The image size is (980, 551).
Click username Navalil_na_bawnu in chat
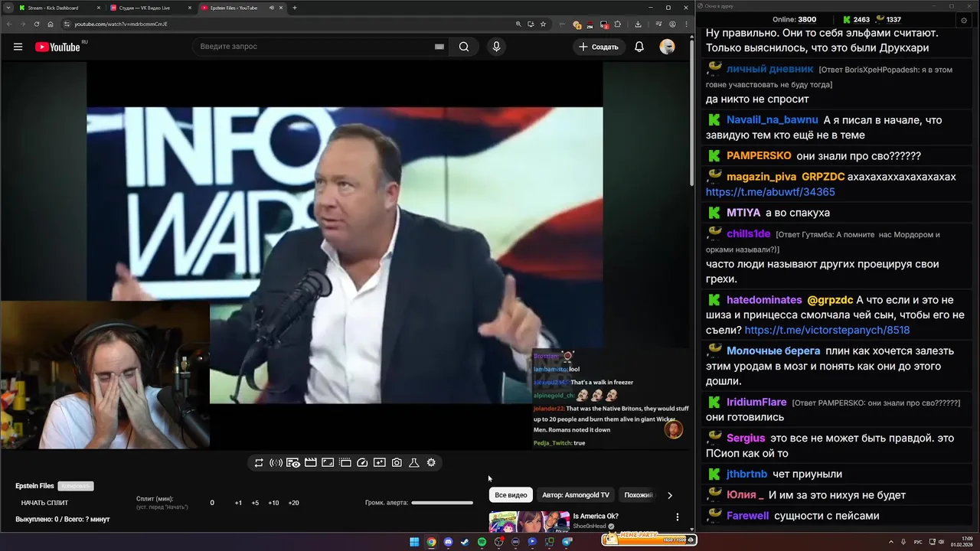(773, 120)
